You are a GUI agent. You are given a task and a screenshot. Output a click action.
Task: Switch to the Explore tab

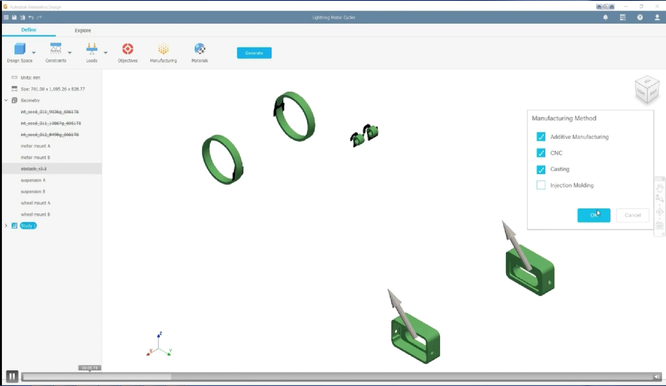(83, 31)
